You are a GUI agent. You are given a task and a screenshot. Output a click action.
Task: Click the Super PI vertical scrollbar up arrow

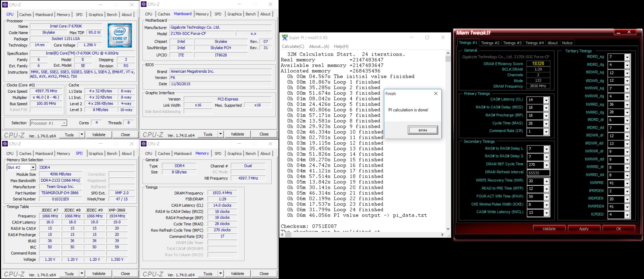click(448, 53)
